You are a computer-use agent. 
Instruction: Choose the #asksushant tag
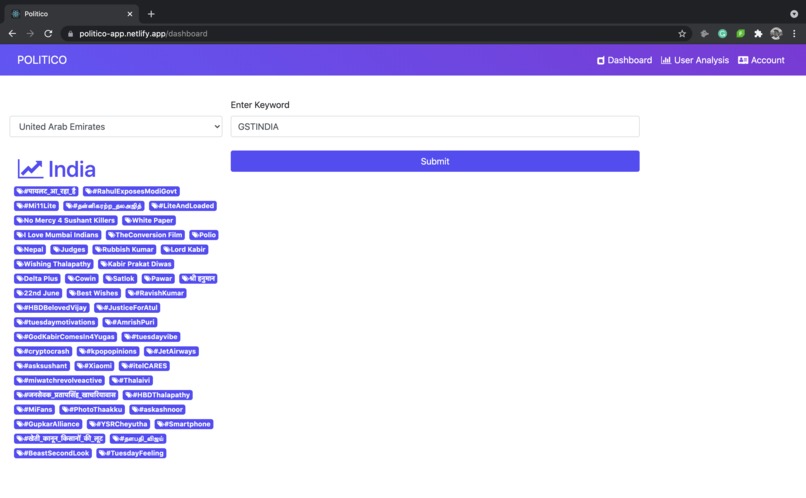point(42,366)
